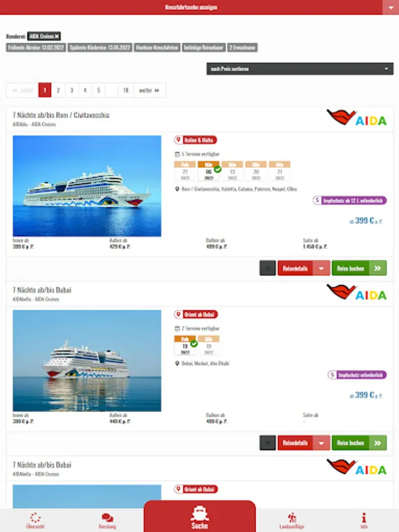This screenshot has width=399, height=532.
Task: Go to next page with weiter
Action: click(150, 90)
